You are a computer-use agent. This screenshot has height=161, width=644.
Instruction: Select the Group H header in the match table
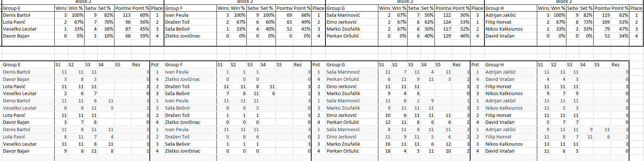point(495,65)
